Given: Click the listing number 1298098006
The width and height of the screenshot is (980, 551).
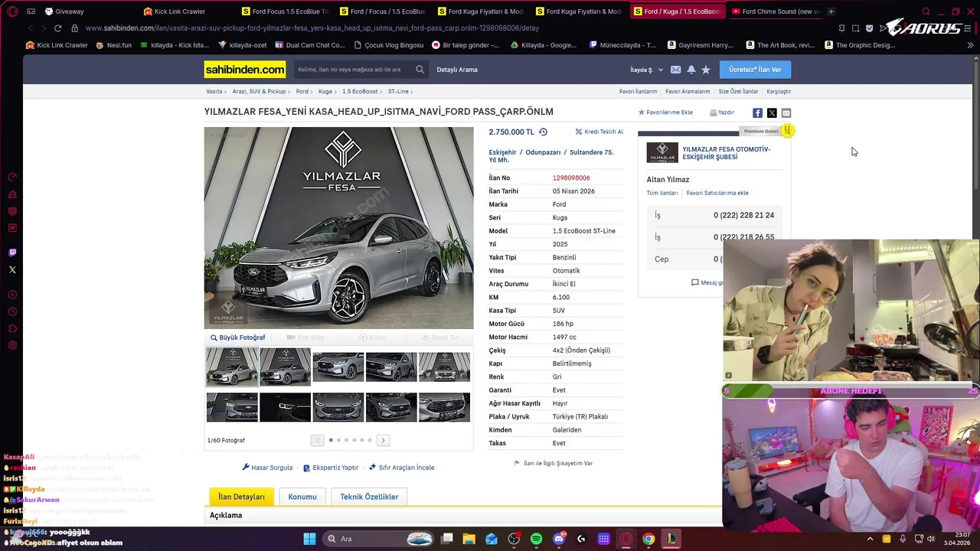Looking at the screenshot, I should (x=571, y=178).
